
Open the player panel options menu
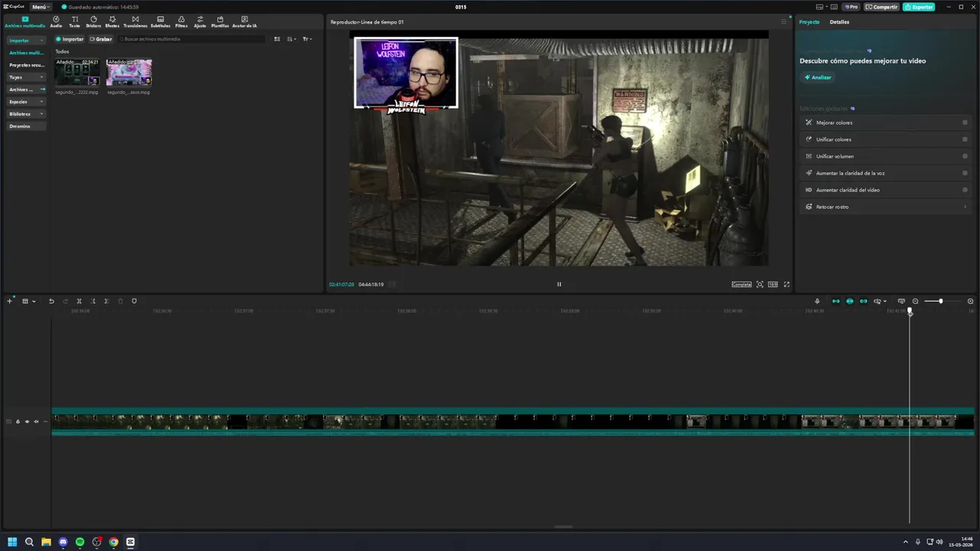[783, 22]
